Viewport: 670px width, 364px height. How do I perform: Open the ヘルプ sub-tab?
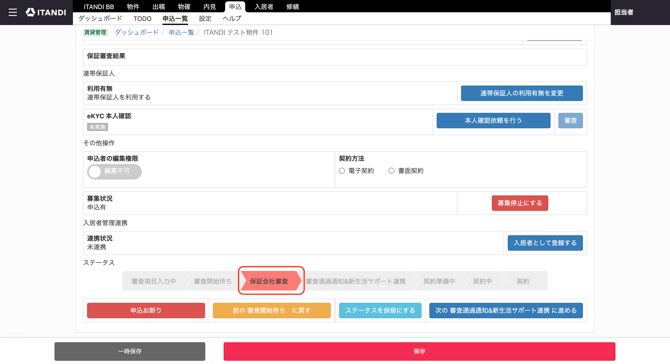click(x=232, y=18)
